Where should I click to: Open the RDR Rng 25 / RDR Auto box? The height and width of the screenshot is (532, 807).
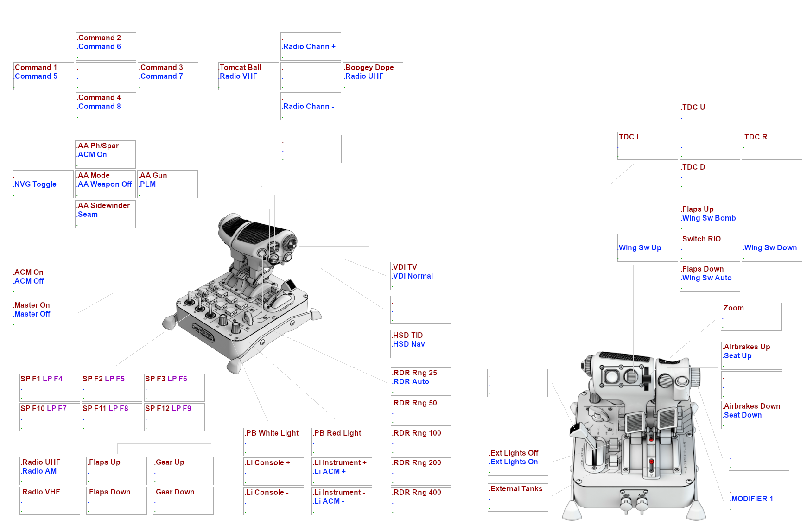(x=421, y=381)
